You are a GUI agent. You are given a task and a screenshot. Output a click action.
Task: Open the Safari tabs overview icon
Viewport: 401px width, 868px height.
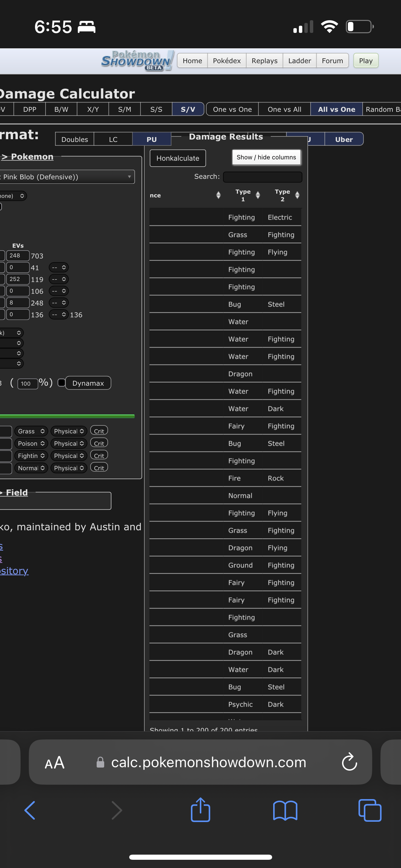(369, 810)
